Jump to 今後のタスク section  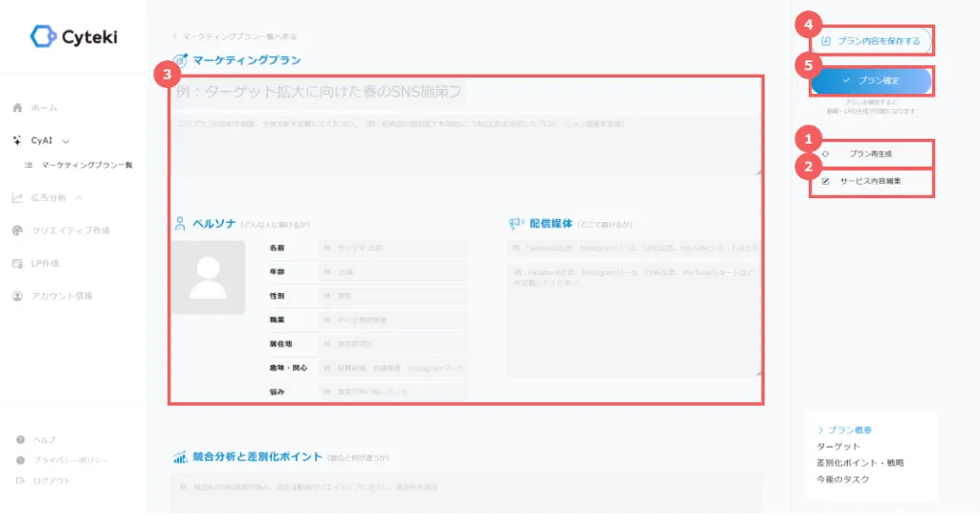point(842,479)
